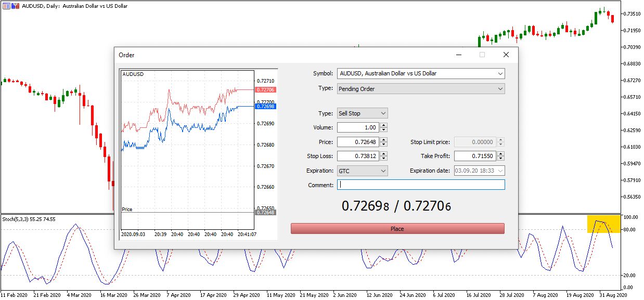Raise Stop Loss using up arrow

tap(383, 154)
